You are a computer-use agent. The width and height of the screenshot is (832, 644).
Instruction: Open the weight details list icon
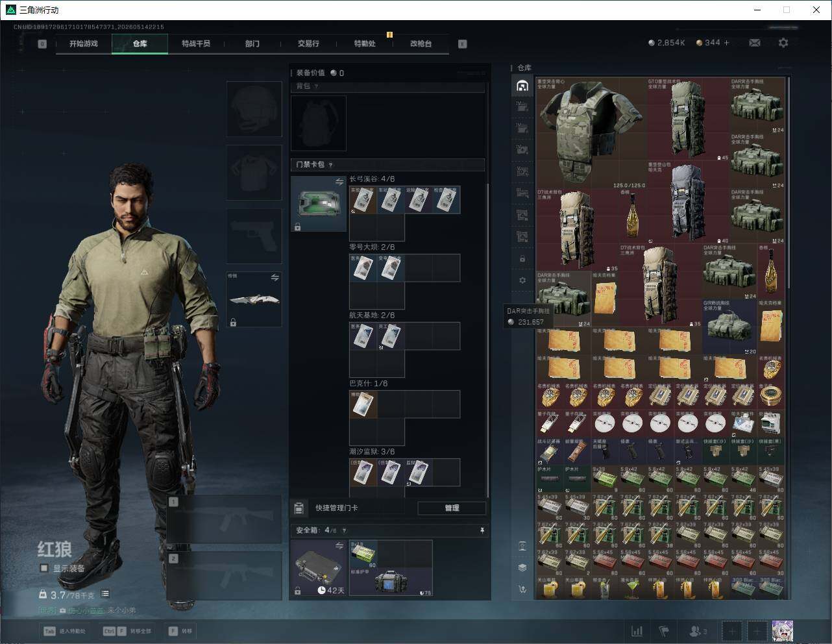[105, 594]
